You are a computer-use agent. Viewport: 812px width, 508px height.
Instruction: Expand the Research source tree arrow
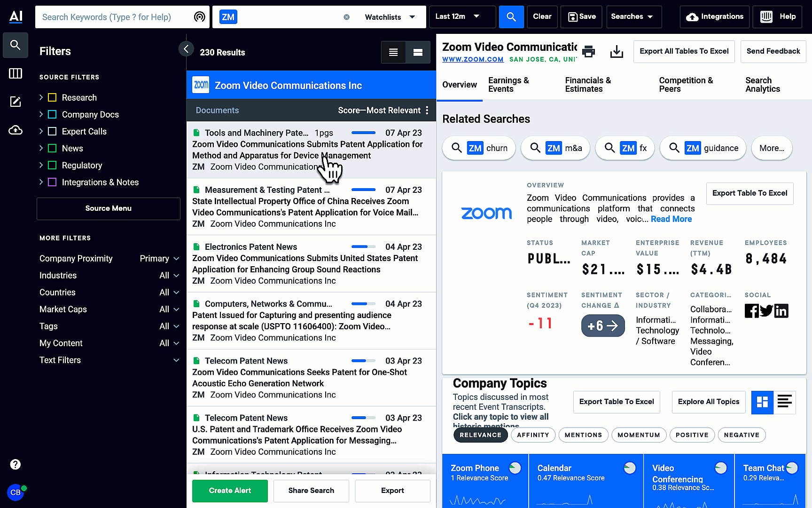(x=41, y=97)
